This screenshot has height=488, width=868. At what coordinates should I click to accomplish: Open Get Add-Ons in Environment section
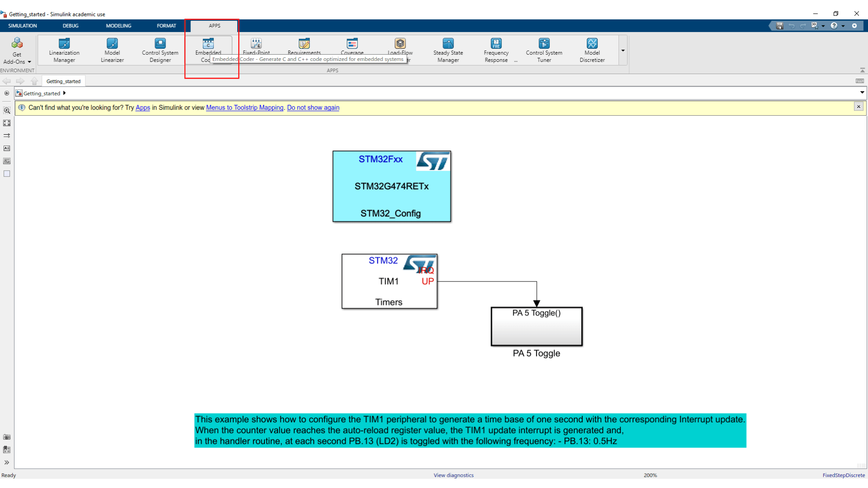[17, 50]
